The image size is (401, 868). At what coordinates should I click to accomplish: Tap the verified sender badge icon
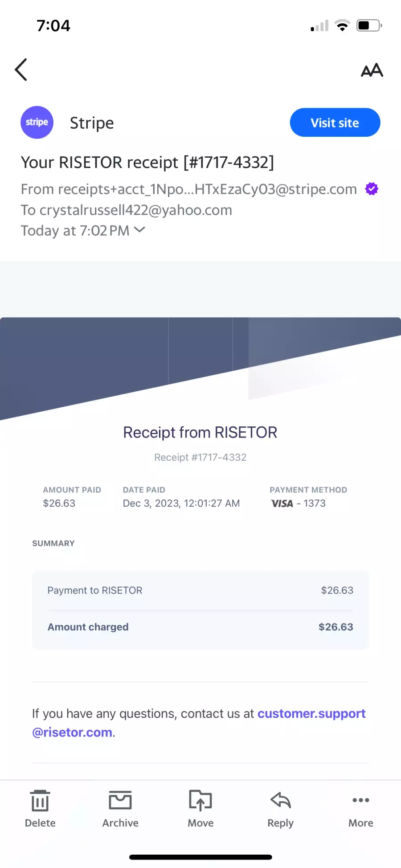click(372, 189)
